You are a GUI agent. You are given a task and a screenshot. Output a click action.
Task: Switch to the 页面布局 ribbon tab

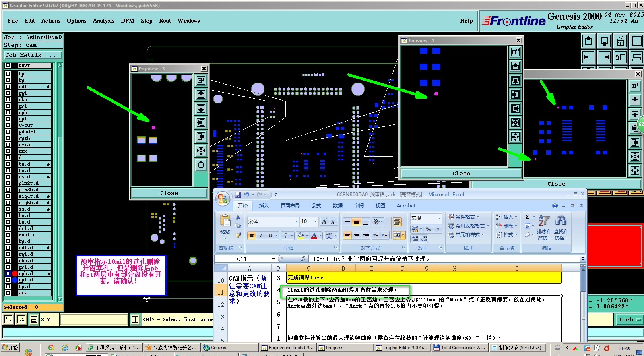click(x=290, y=206)
